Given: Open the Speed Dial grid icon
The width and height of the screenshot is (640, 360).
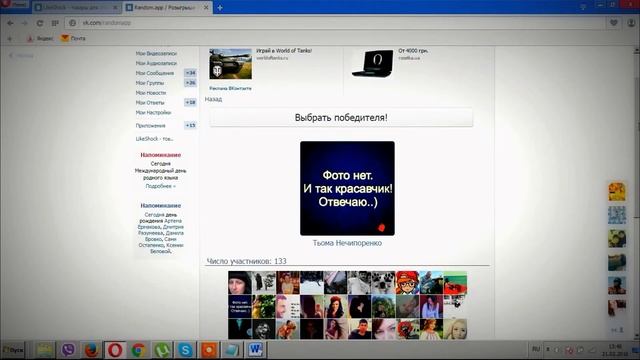Looking at the screenshot, I should pyautogui.click(x=55, y=23).
